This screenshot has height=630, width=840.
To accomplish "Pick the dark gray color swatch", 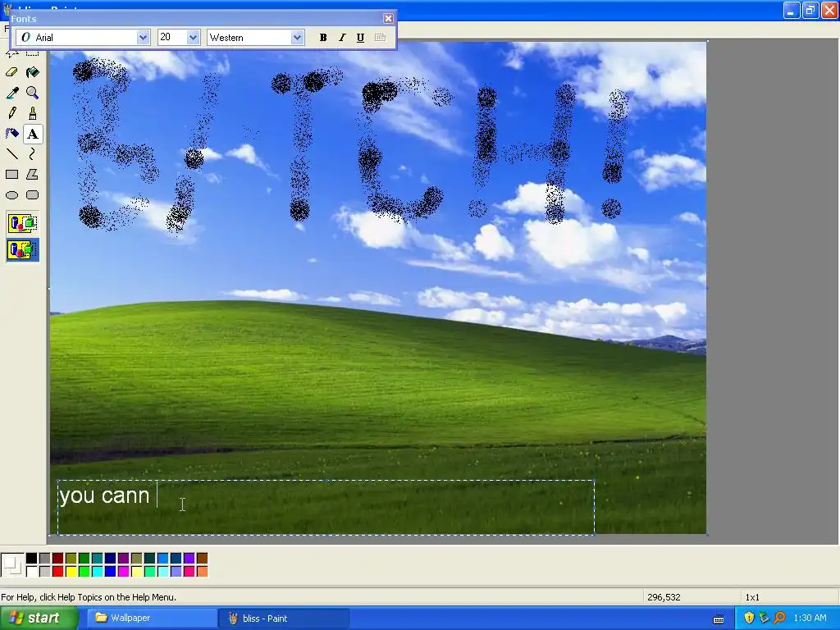I will click(44, 559).
